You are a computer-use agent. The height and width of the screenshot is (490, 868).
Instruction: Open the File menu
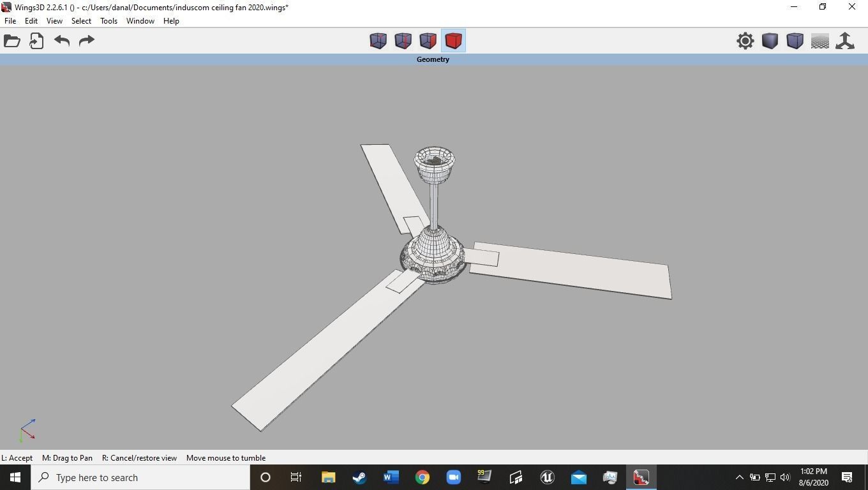(10, 21)
